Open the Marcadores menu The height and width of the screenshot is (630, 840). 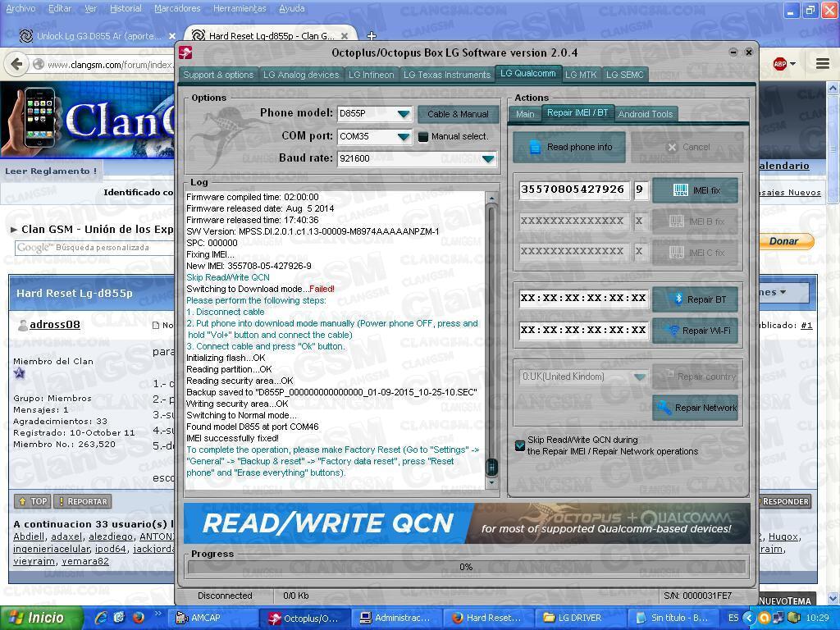177,8
